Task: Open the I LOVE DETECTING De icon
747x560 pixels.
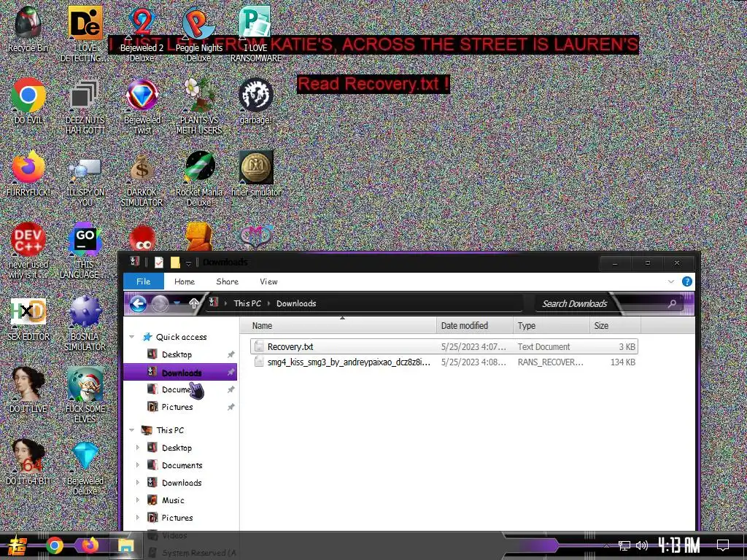Action: [85, 34]
